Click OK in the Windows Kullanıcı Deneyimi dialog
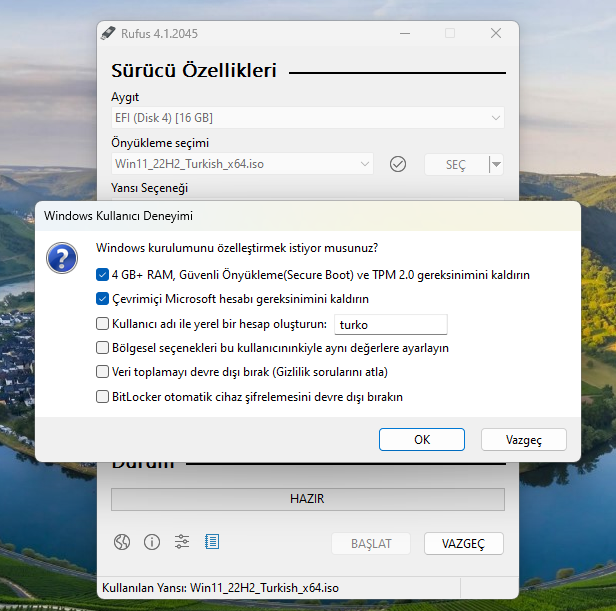 pyautogui.click(x=422, y=440)
